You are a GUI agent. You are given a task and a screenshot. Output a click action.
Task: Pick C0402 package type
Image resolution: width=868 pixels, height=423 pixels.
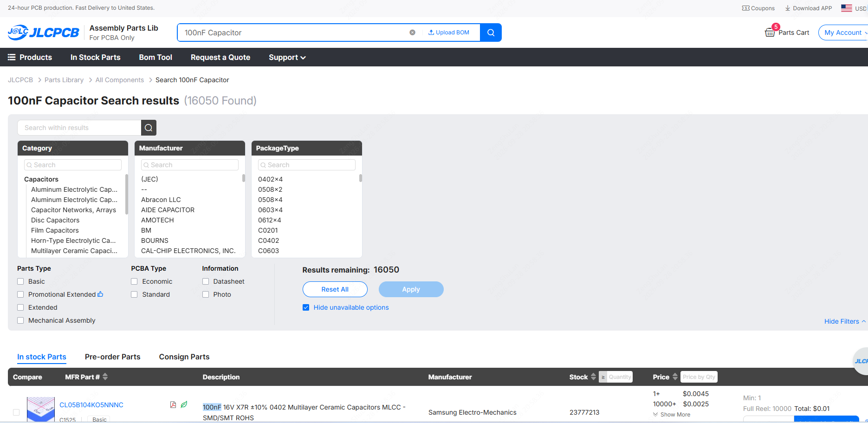tap(268, 241)
